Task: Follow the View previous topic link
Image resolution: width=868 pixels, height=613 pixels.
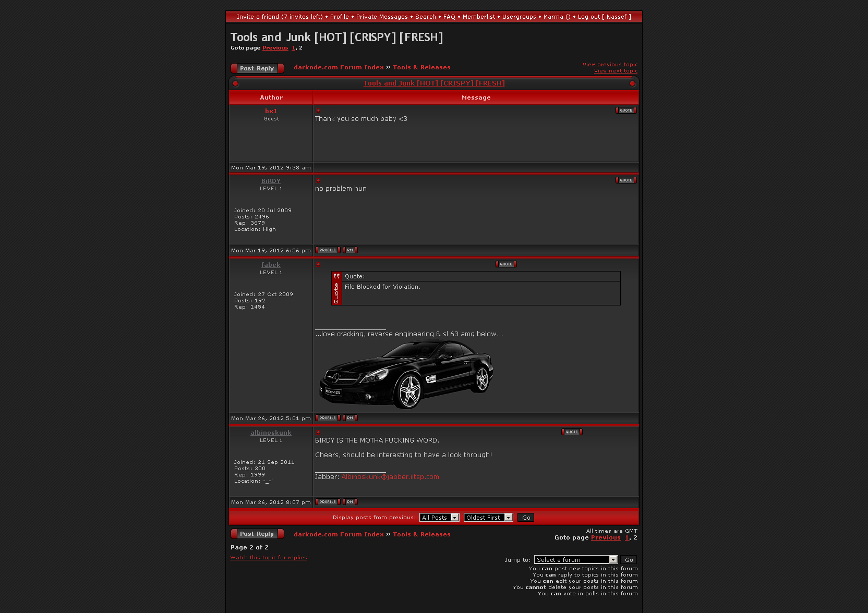Action: 610,65
